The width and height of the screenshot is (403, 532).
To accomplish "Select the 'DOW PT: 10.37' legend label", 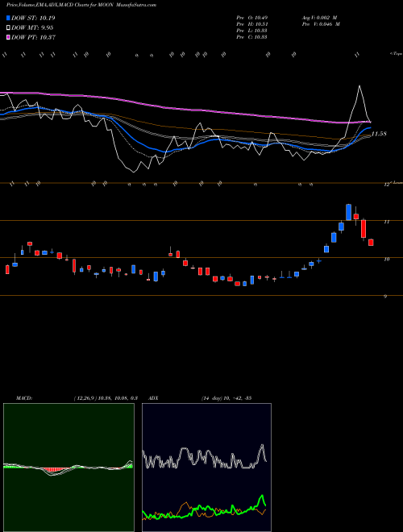I will (x=33, y=37).
